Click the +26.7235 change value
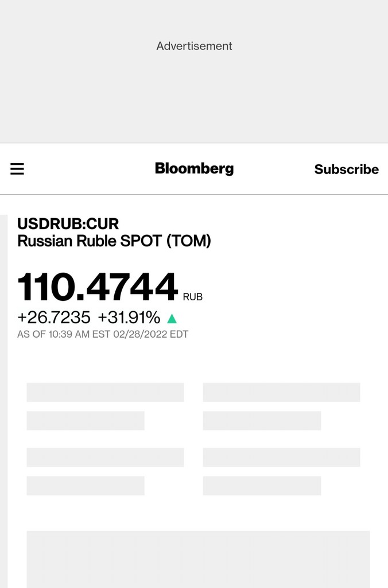The width and height of the screenshot is (388, 588). pos(54,318)
